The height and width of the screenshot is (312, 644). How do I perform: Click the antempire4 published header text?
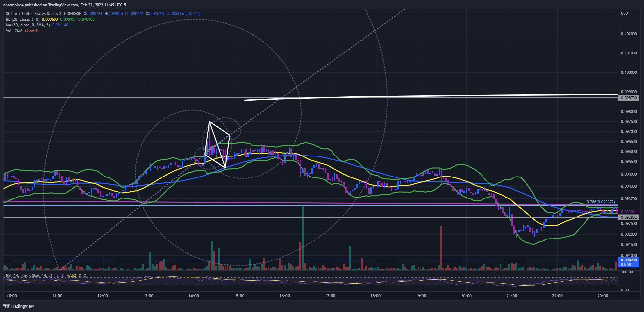[x=65, y=5]
